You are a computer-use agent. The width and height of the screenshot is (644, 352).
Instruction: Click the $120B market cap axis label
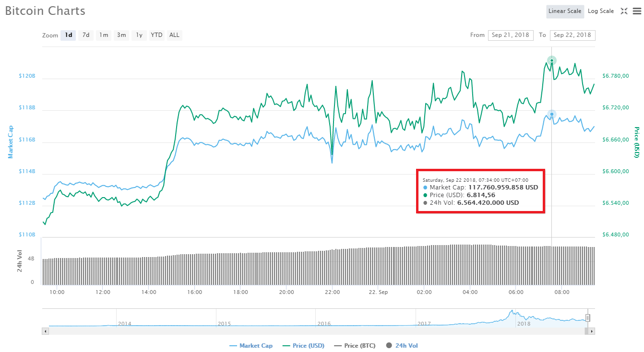pyautogui.click(x=27, y=76)
